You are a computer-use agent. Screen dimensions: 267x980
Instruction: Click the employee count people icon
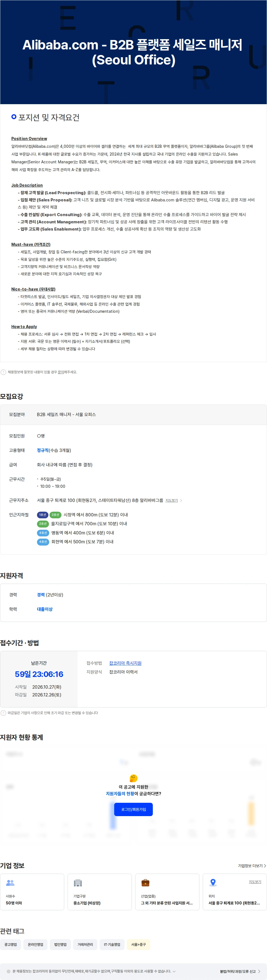[x=10, y=883]
